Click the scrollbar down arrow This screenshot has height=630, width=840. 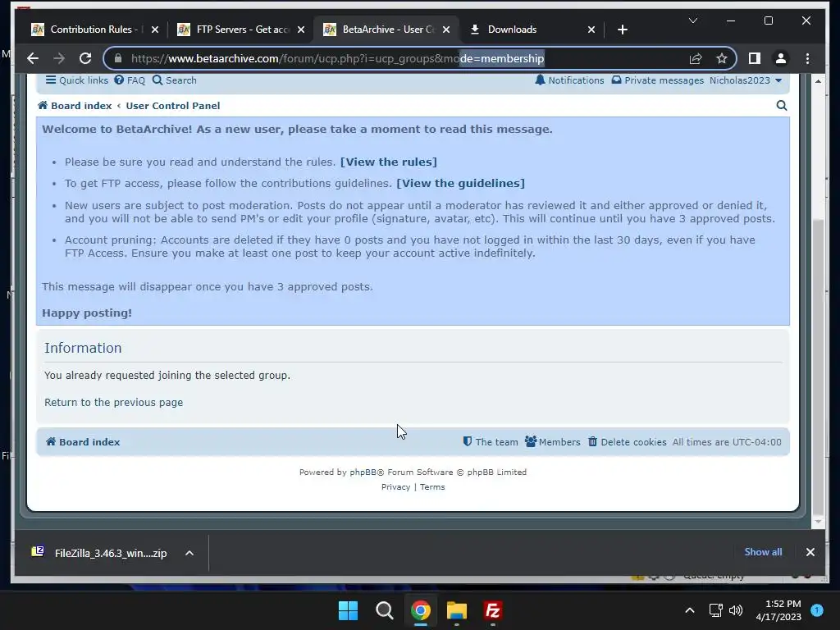818,521
